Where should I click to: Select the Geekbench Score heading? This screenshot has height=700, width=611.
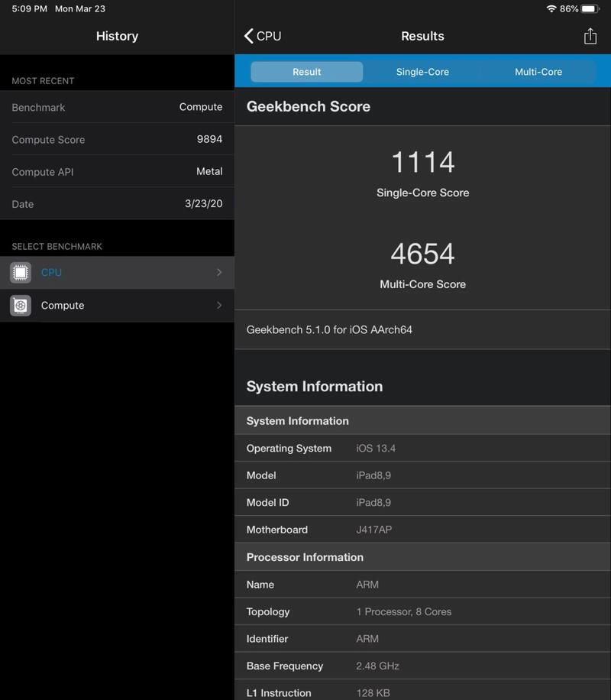pyautogui.click(x=309, y=107)
